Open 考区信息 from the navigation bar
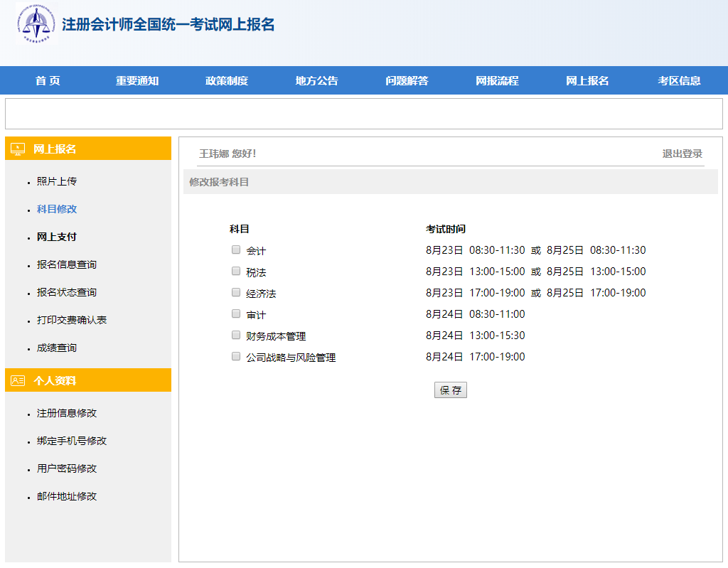 (x=678, y=80)
